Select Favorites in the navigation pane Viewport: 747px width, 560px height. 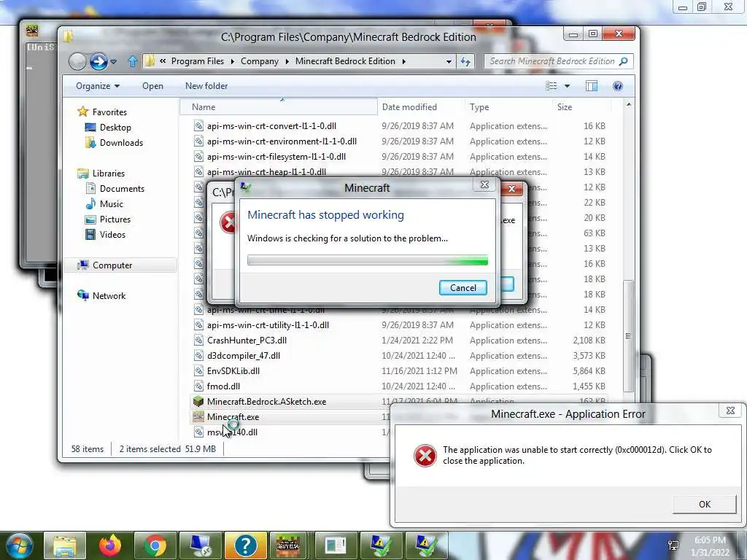[x=109, y=112]
